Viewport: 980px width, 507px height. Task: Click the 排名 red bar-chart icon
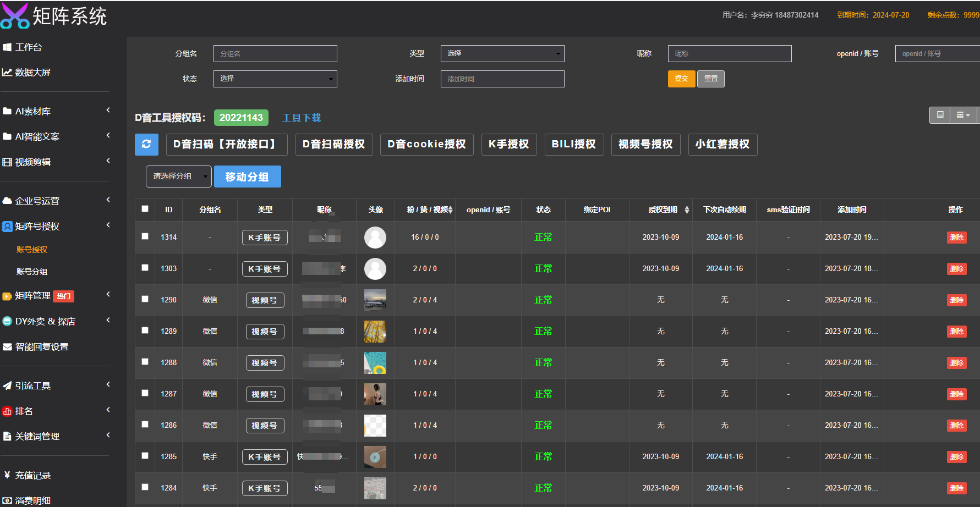coord(7,411)
